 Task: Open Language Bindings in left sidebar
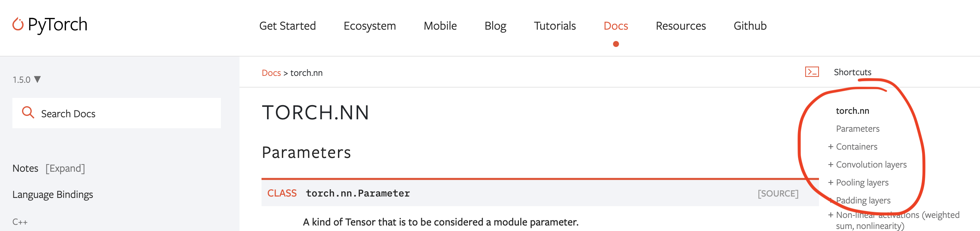click(x=53, y=194)
